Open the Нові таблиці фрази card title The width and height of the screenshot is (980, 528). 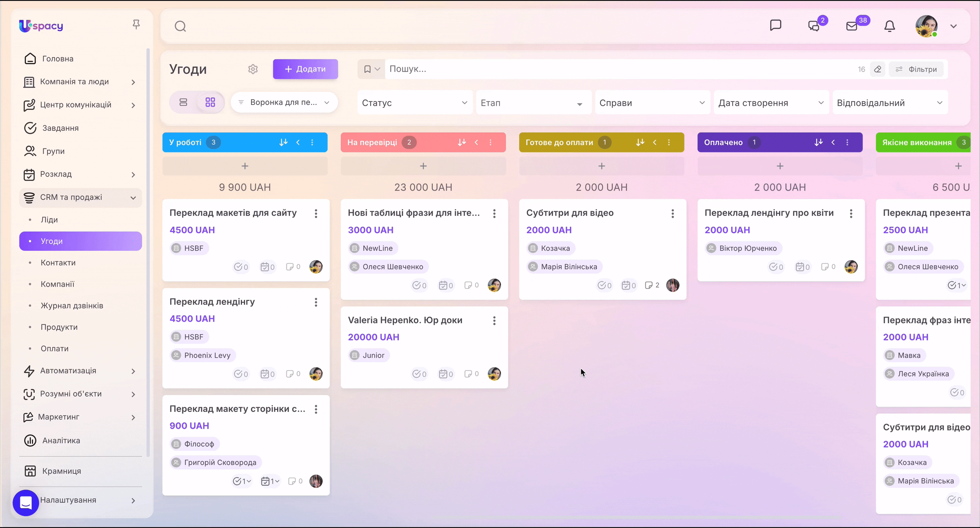[413, 213]
